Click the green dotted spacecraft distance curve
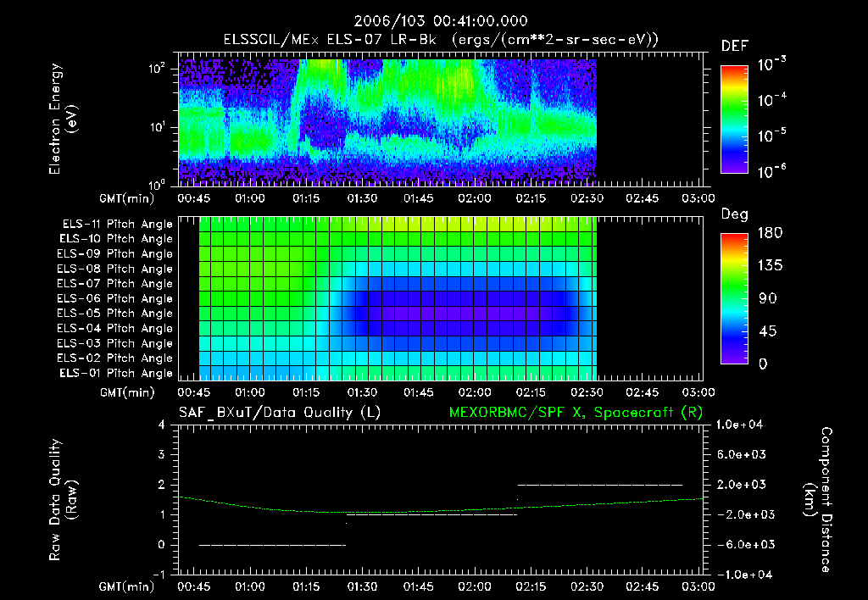This screenshot has width=868, height=600. 441,511
